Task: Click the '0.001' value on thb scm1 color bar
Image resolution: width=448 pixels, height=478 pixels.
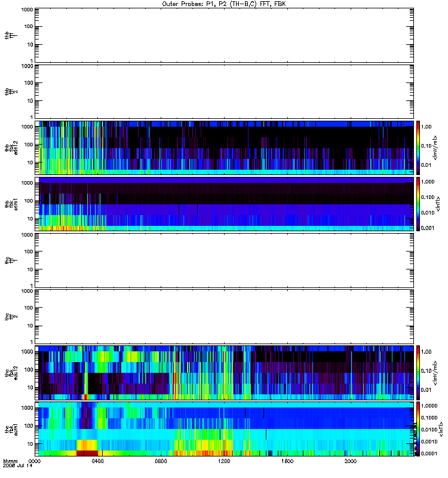Action: 428,228
